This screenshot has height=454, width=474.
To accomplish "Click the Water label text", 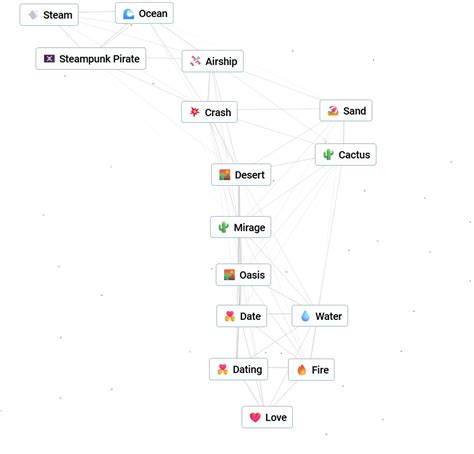I will tap(329, 316).
